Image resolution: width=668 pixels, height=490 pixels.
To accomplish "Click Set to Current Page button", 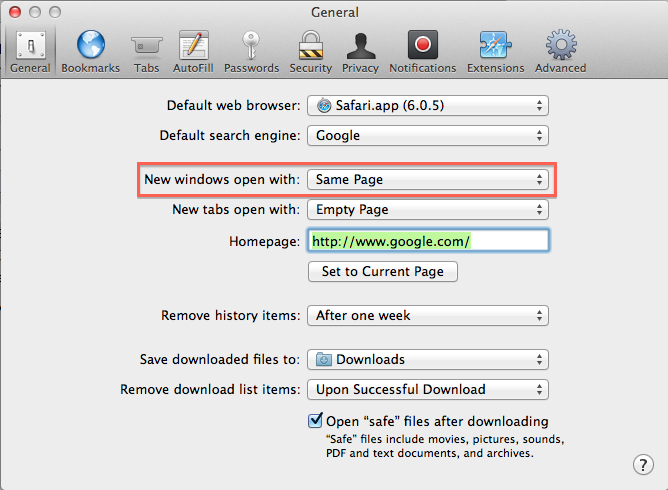I will click(x=383, y=271).
